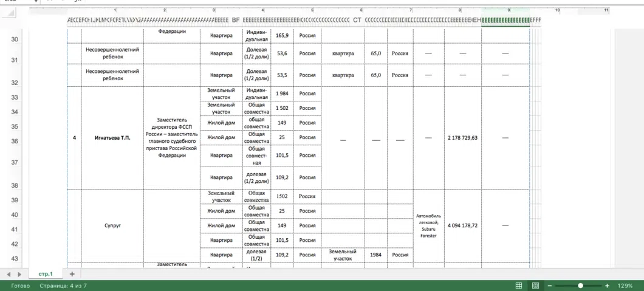The height and width of the screenshot is (291, 644).
Task: Click the select-all triangle corner
Action: tap(11, 13)
